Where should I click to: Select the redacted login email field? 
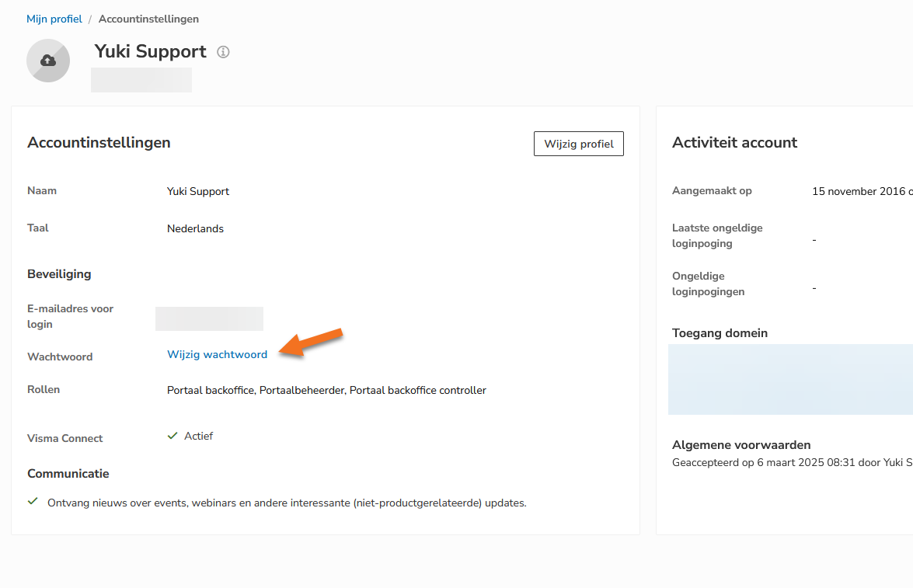coord(210,318)
